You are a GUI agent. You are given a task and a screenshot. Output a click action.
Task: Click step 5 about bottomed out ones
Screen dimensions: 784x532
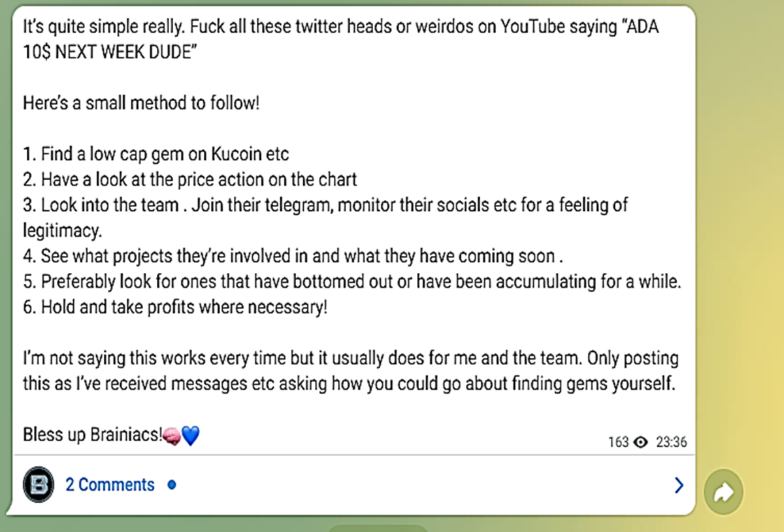pos(352,282)
